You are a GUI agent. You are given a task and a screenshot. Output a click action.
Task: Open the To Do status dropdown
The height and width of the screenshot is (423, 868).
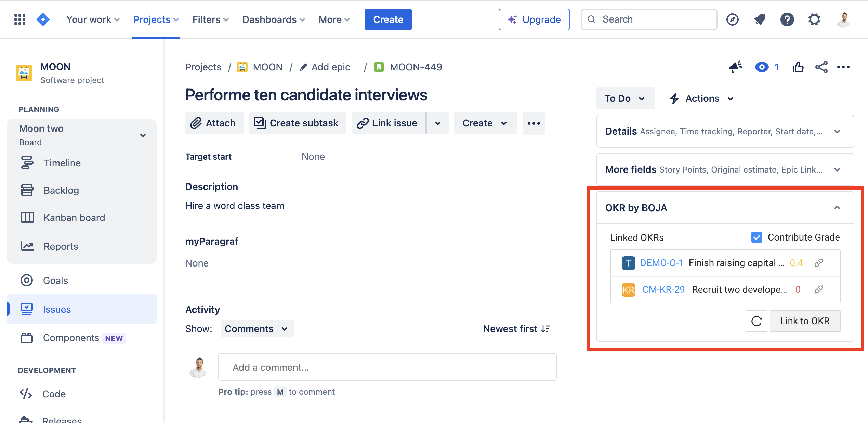pos(625,98)
